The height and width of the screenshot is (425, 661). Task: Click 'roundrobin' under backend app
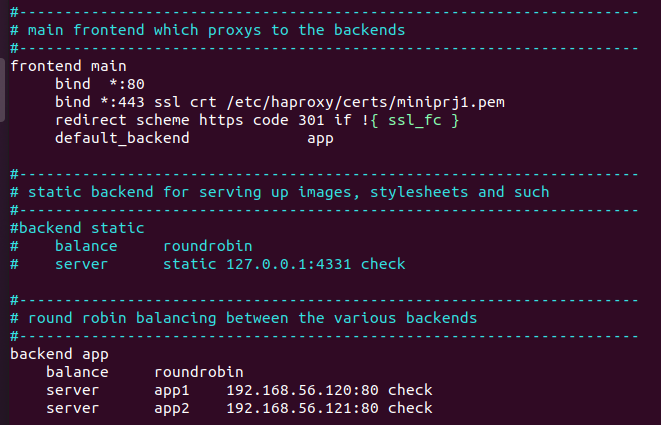(199, 372)
